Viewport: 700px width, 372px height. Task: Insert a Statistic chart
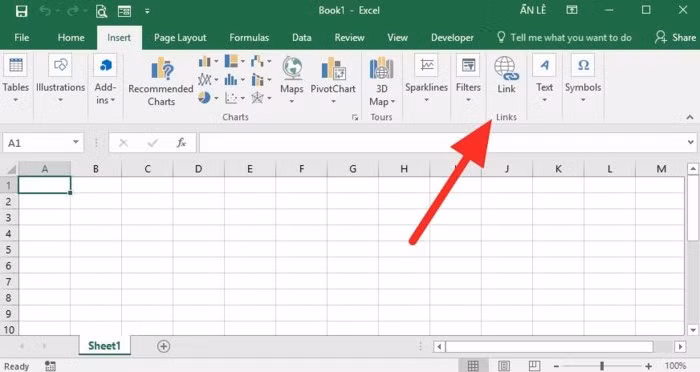click(234, 80)
